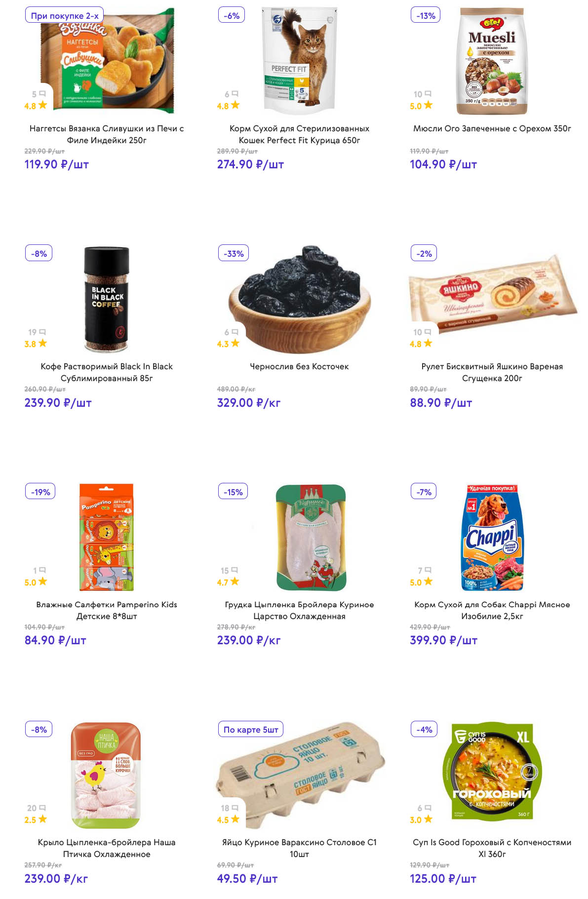Screen dimensions: 588x899
Task: Click the star icon on the pea soup's 3.0 rating
Action: click(428, 820)
